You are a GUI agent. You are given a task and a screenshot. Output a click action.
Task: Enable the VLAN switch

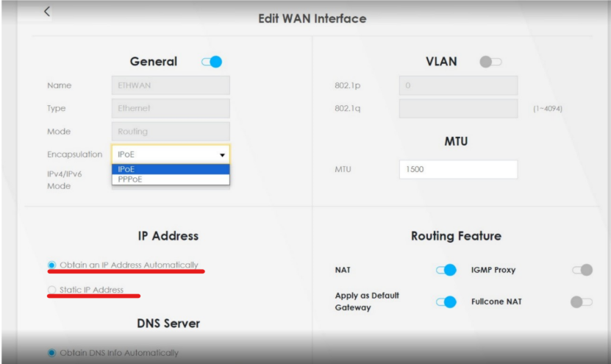(490, 62)
